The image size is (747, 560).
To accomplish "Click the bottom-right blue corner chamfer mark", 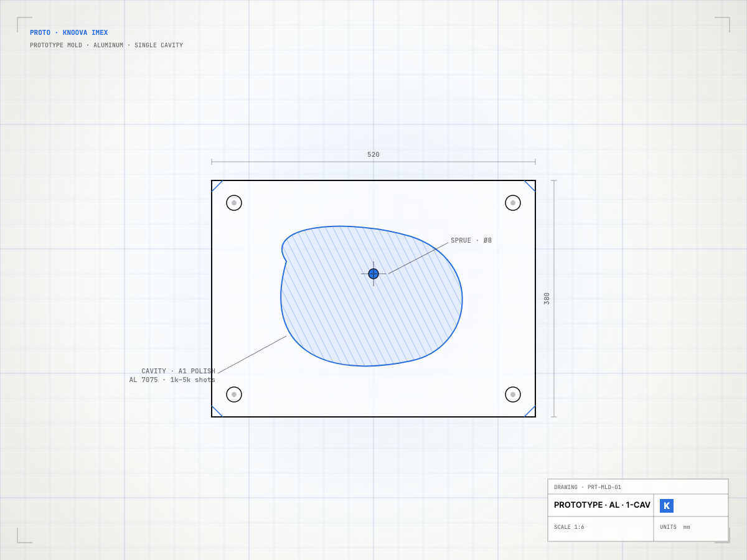I will point(530,411).
